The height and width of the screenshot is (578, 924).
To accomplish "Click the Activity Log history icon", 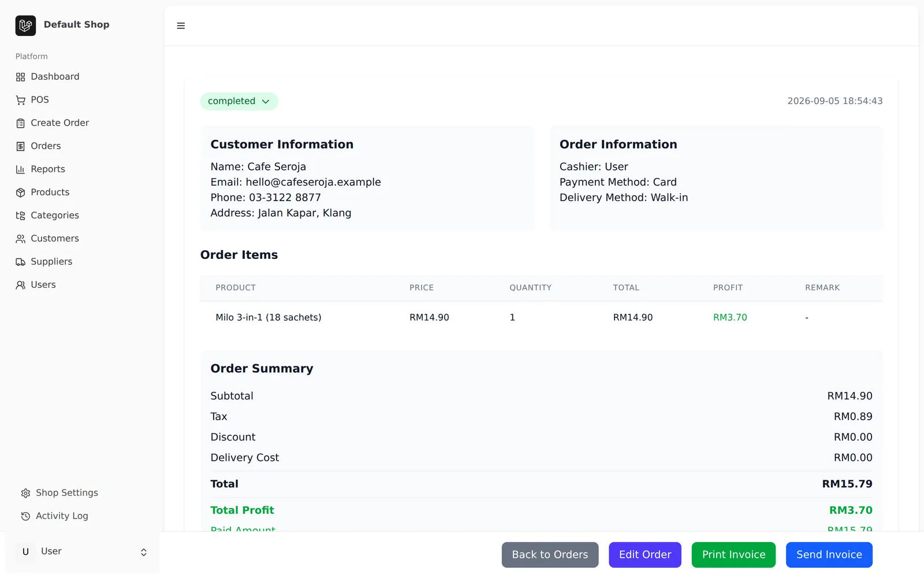I will (x=25, y=516).
